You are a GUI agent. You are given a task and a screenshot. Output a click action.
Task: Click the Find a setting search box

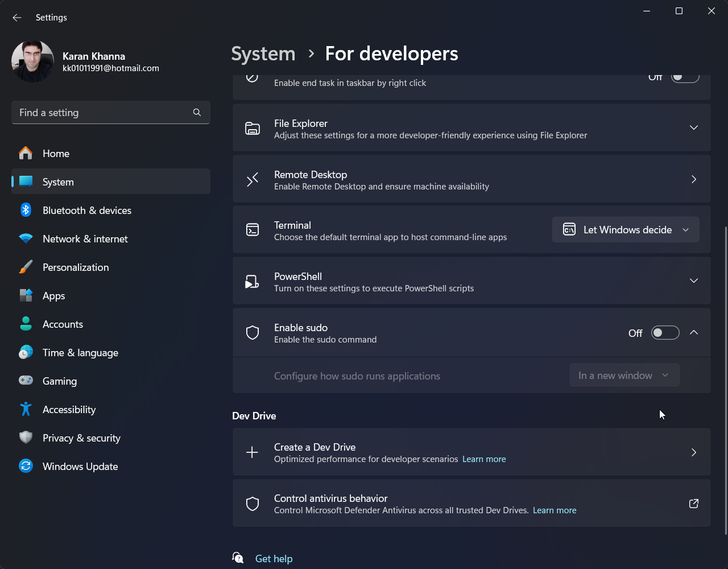(x=111, y=113)
